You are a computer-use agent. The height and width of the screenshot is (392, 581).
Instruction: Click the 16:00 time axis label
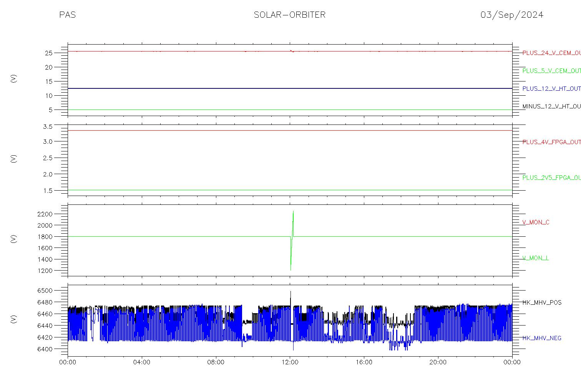[364, 362]
